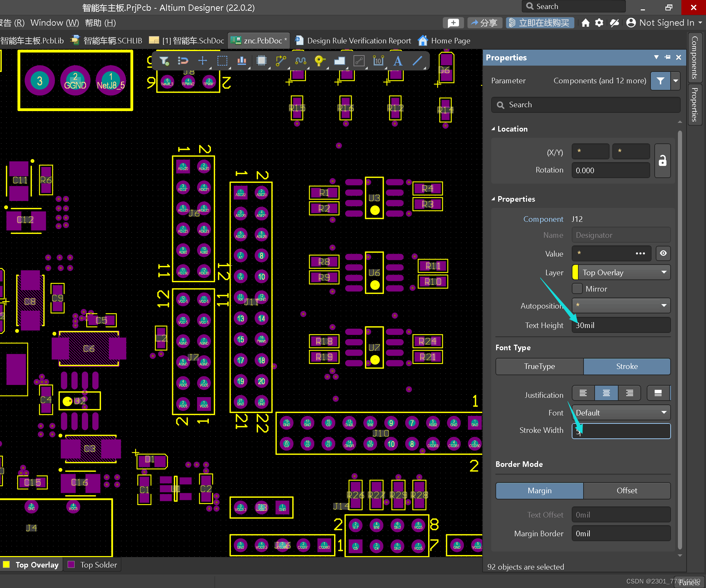The height and width of the screenshot is (588, 706).
Task: Select the Place String text tool
Action: (x=398, y=61)
